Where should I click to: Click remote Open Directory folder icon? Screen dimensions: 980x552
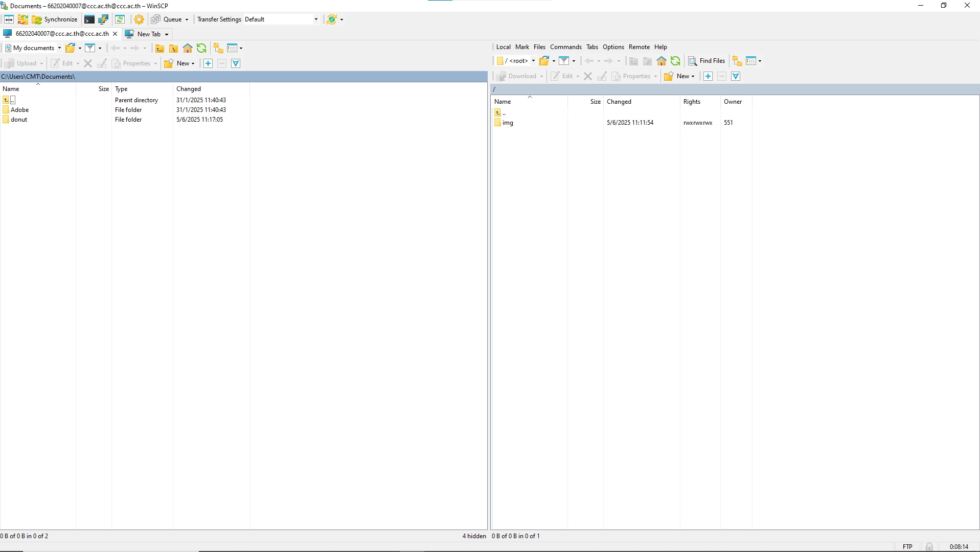point(544,61)
